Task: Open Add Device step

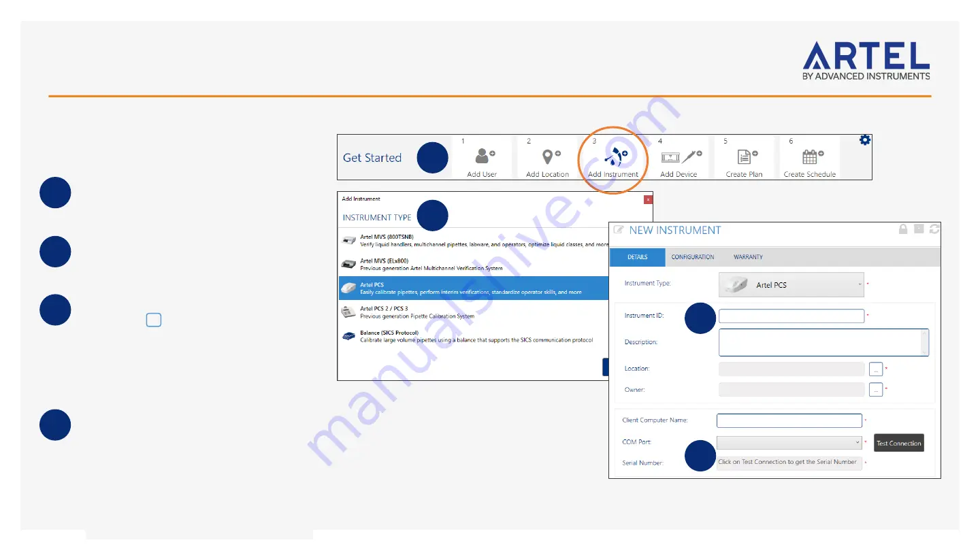Action: [x=679, y=157]
